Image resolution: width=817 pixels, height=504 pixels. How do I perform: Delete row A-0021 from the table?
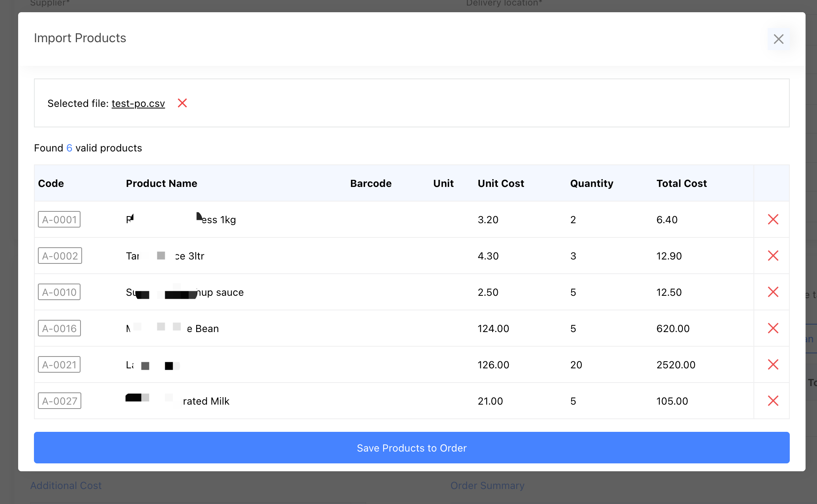pyautogui.click(x=773, y=364)
